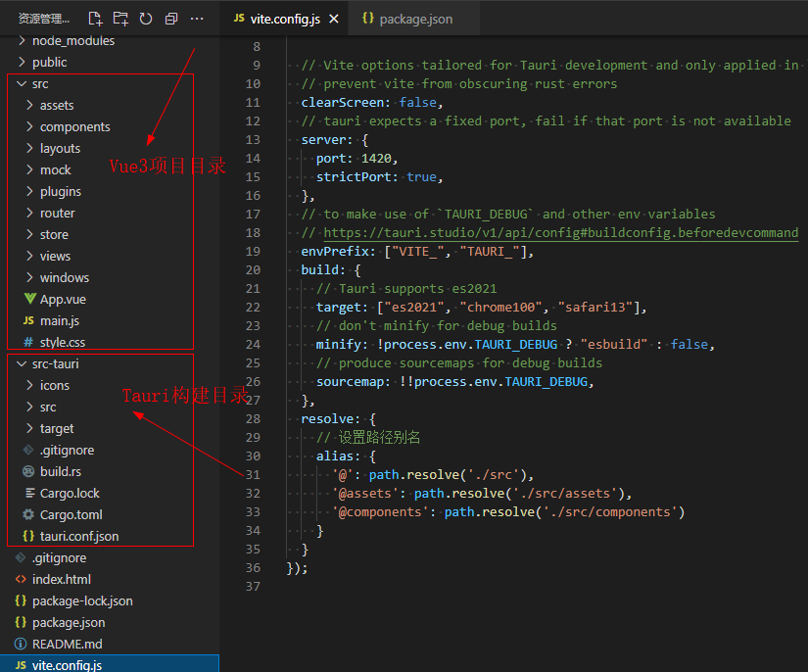Image resolution: width=808 pixels, height=672 pixels.
Task: Expand the router folder chevron
Action: pos(29,214)
